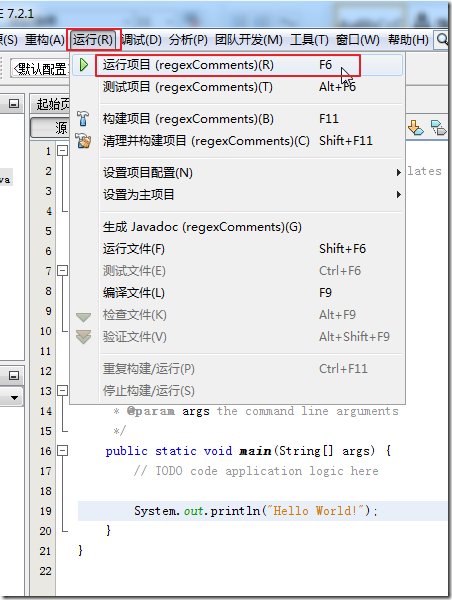452x600 pixels.
Task: Select 运行项目 (regexComments)(R) menu entry
Action: point(237,65)
